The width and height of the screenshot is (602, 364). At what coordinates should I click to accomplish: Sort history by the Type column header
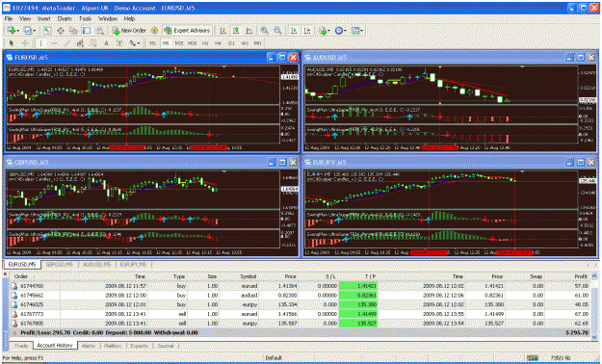click(x=179, y=276)
